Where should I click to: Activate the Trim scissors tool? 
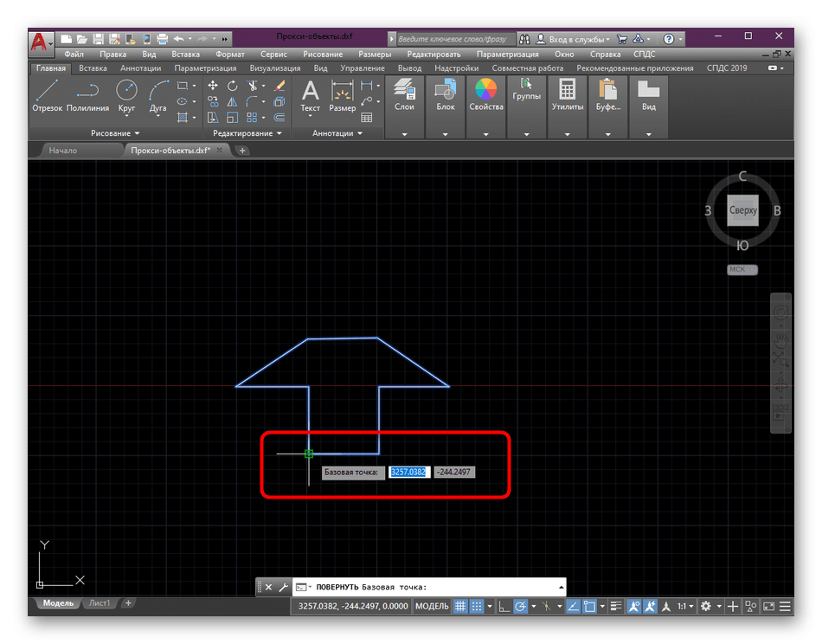click(x=252, y=86)
